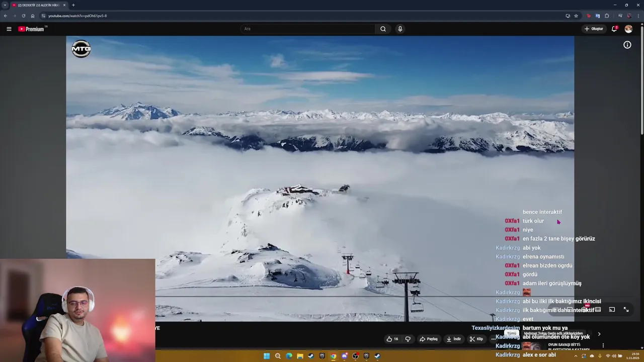
Task: Click chat message 'bence interaktif'
Action: 542,212
